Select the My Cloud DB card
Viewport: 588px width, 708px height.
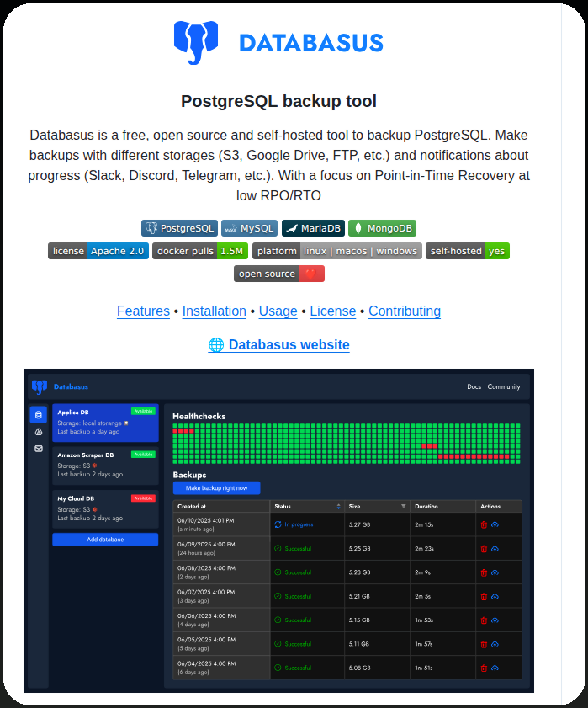[x=106, y=508]
